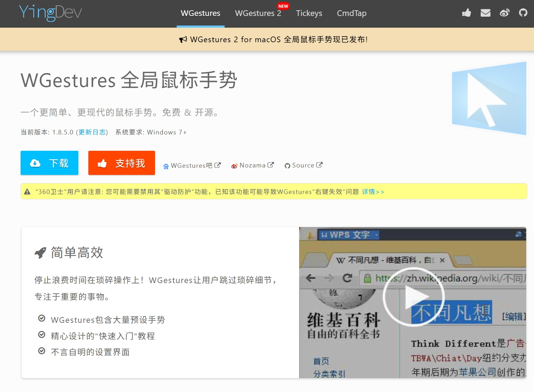The image size is (534, 392).
Task: Click the check icon beside WGestures包含大量预设手势
Action: point(42,318)
